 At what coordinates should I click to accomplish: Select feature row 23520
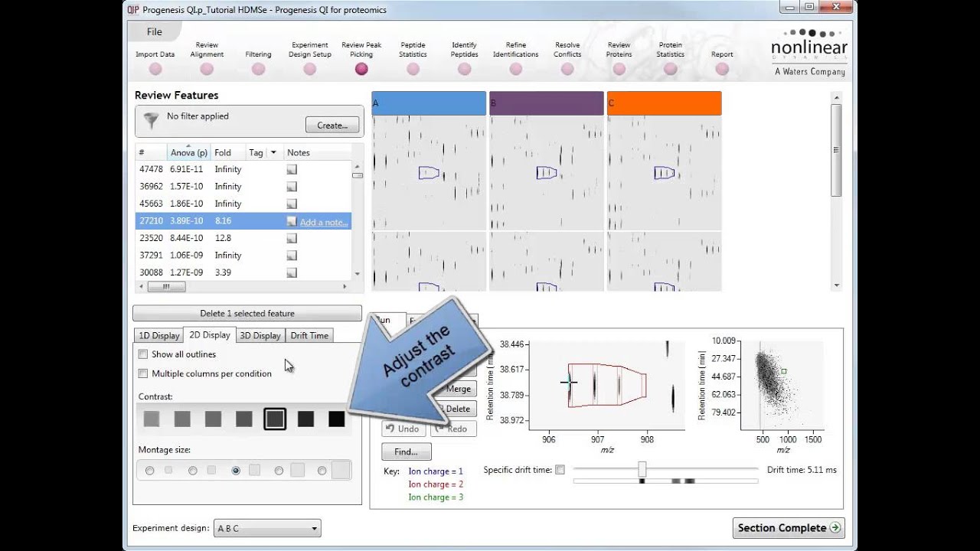pos(243,238)
